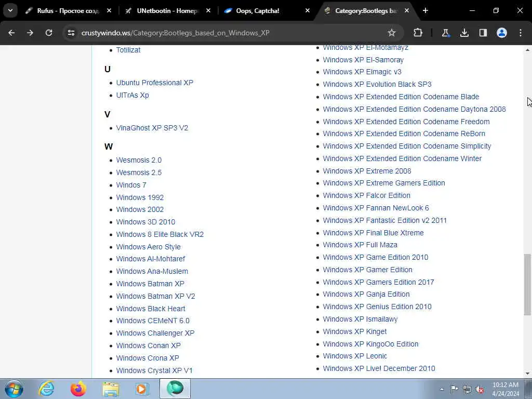View site information icon in address bar

point(71,33)
